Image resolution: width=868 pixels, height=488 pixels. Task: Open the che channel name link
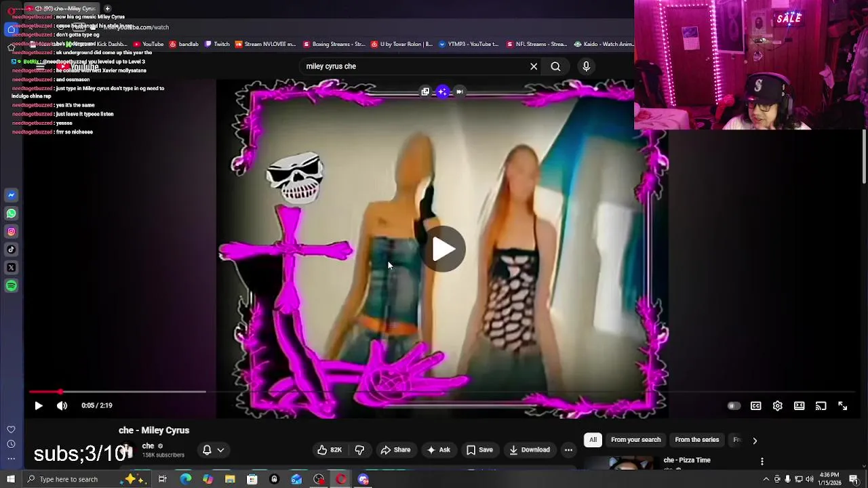(x=149, y=446)
